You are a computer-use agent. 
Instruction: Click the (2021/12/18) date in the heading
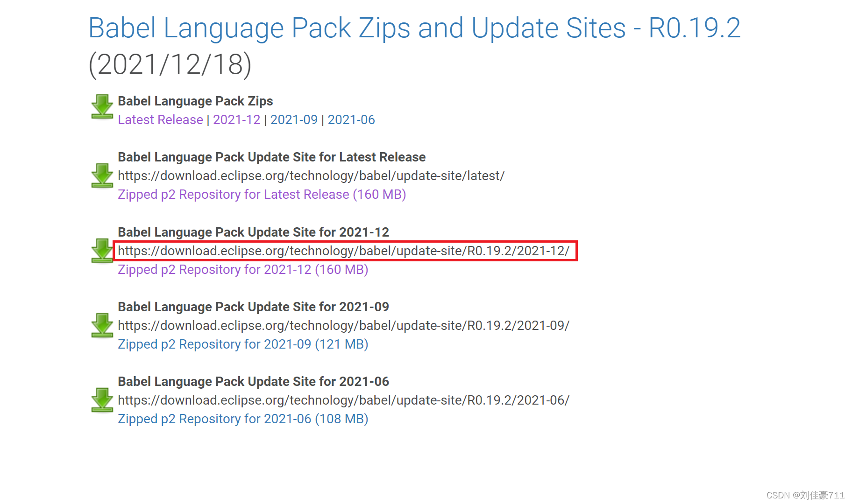[x=170, y=64]
